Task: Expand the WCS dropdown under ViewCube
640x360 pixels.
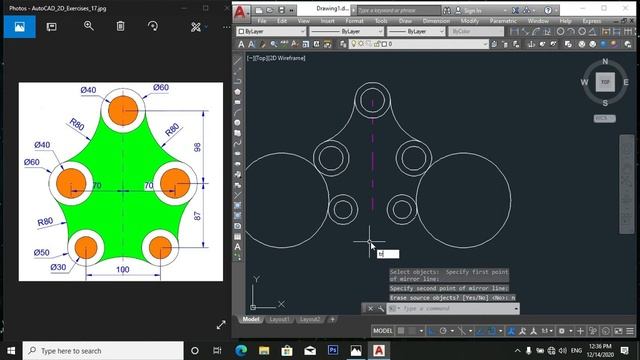Action: [x=604, y=118]
